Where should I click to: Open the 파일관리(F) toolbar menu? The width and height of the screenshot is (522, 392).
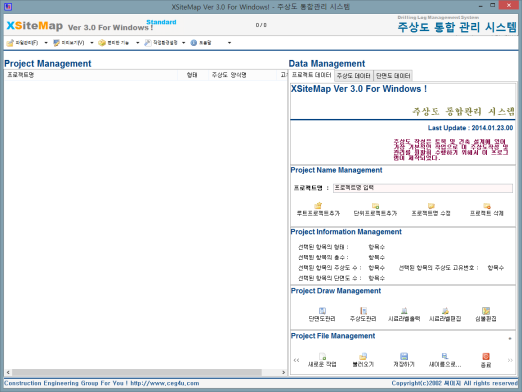[x=22, y=43]
